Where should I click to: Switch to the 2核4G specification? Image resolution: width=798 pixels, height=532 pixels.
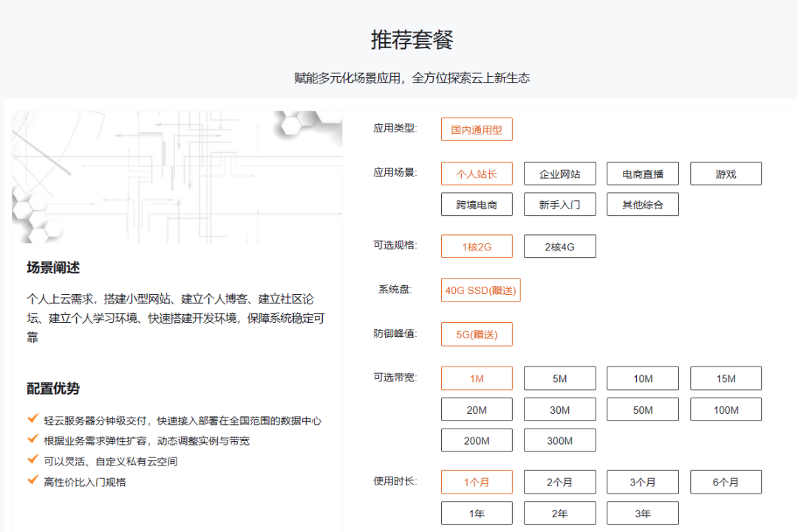click(559, 247)
